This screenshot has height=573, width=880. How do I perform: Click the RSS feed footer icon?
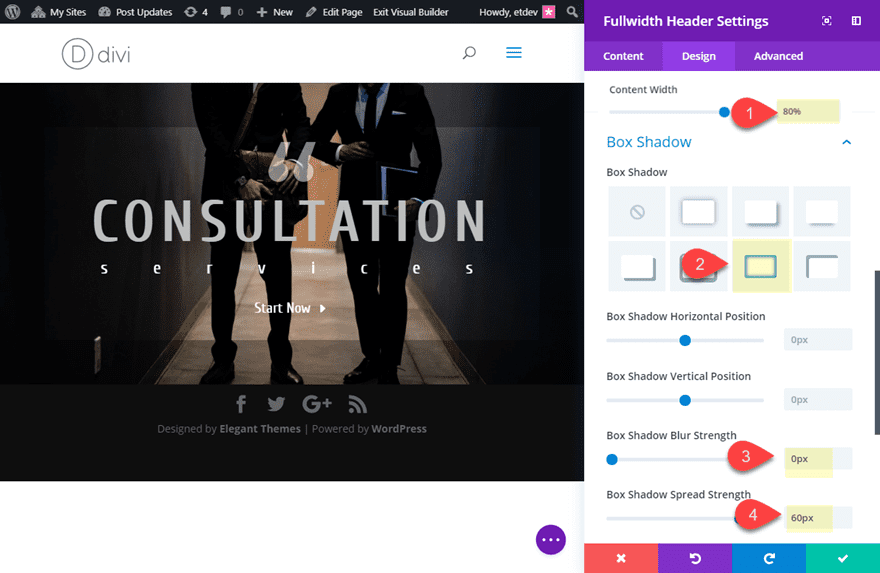[358, 404]
